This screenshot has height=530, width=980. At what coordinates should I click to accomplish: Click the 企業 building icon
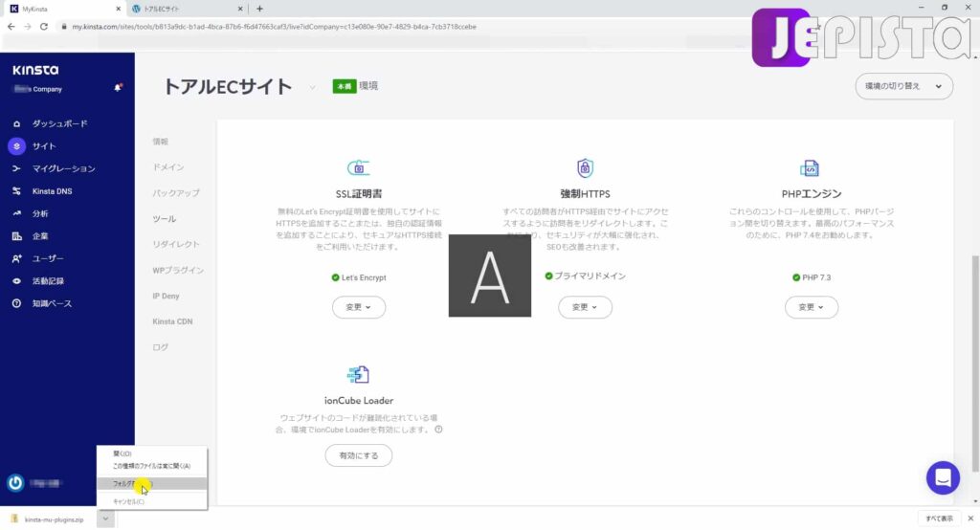click(x=17, y=236)
